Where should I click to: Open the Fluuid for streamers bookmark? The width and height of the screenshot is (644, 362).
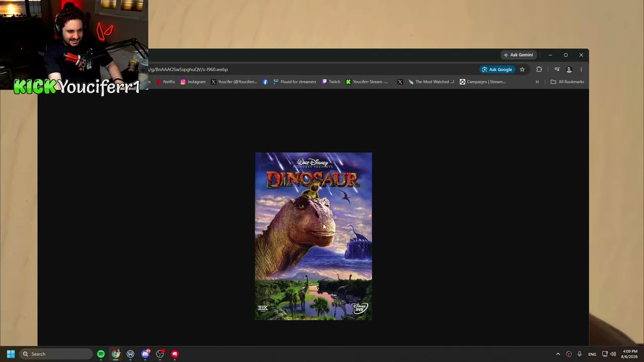pos(295,81)
